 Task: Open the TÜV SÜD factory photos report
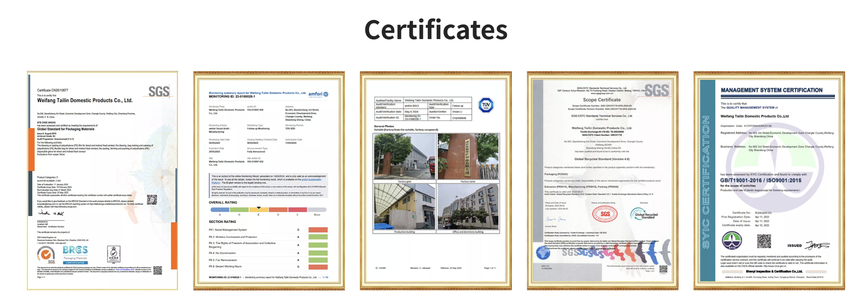pyautogui.click(x=436, y=181)
